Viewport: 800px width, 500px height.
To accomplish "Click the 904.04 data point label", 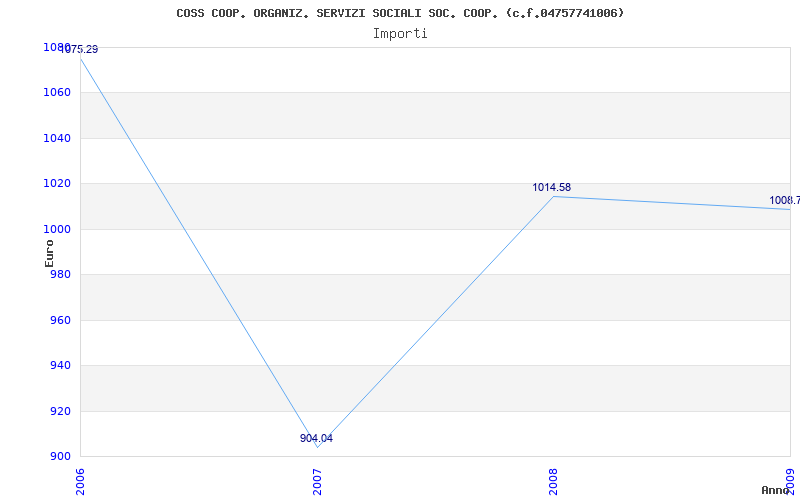I will pyautogui.click(x=316, y=438).
